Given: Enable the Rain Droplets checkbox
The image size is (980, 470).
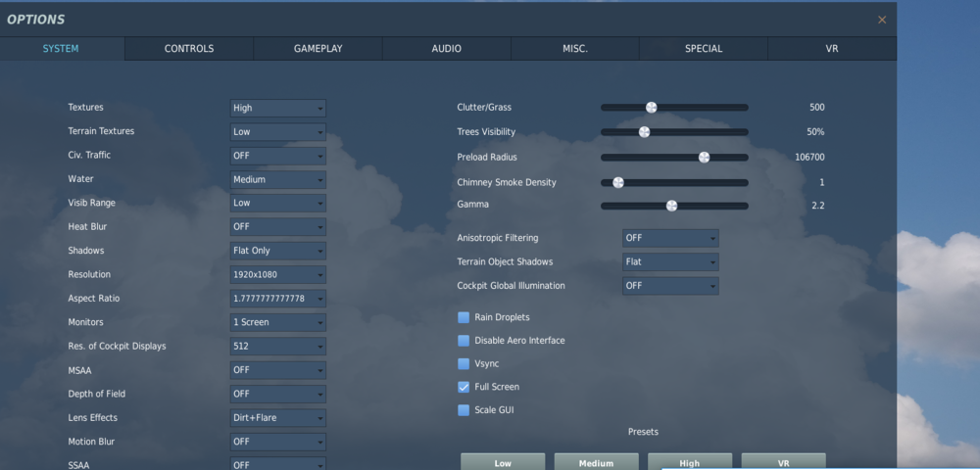Looking at the screenshot, I should (x=464, y=317).
